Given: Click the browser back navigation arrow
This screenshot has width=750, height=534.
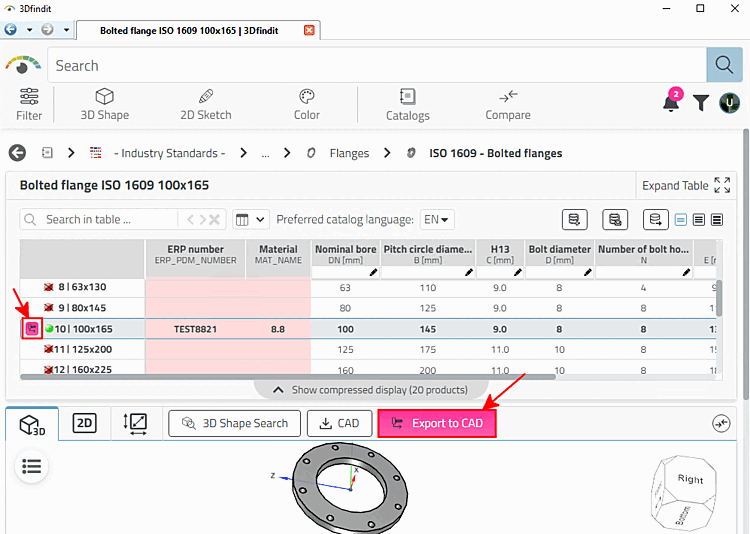Looking at the screenshot, I should click(11, 30).
